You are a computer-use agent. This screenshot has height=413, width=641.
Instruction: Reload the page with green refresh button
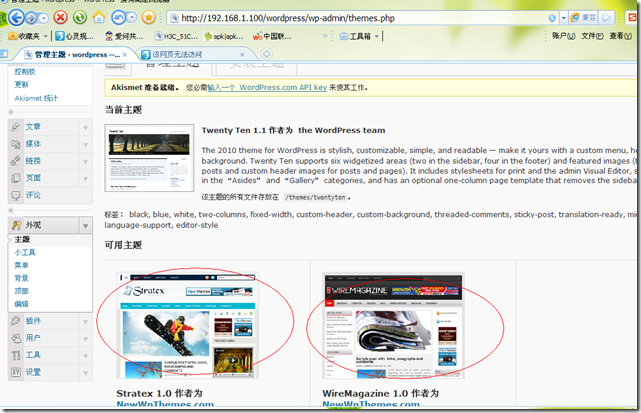click(x=80, y=17)
